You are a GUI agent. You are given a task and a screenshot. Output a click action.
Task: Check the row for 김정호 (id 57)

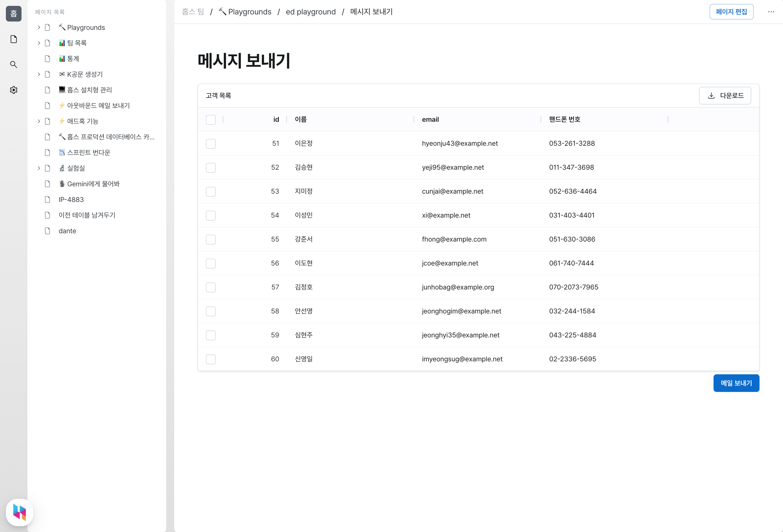(211, 288)
